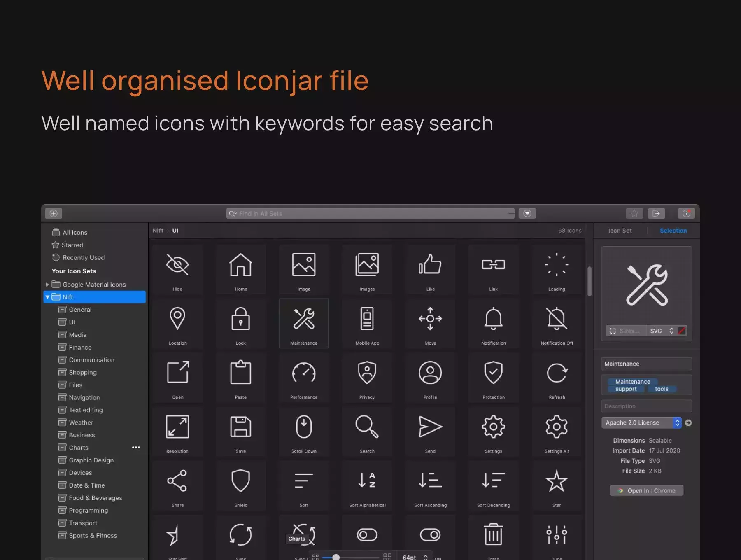Select the Performance gauge icon
This screenshot has height=560, width=741.
pos(304,378)
